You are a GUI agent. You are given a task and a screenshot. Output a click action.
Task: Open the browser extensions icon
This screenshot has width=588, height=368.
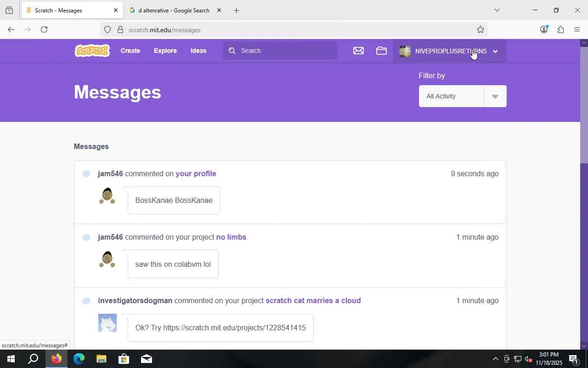coord(560,29)
